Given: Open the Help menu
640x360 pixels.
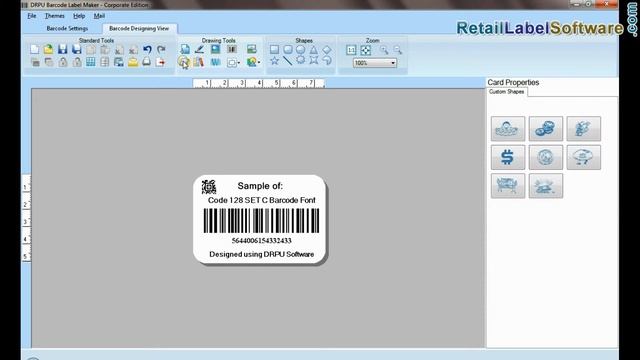Looking at the screenshot, I should (79, 16).
